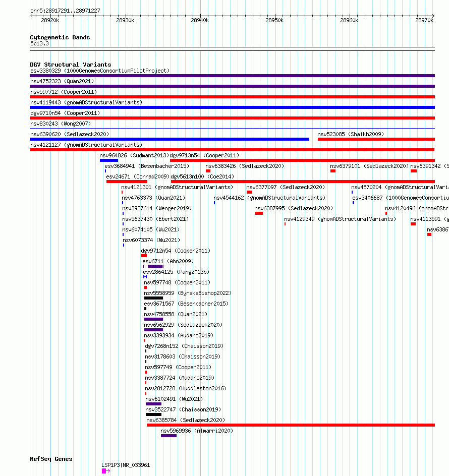Click the 28920k ruler tick label
This screenshot has width=449, height=476.
[50, 20]
